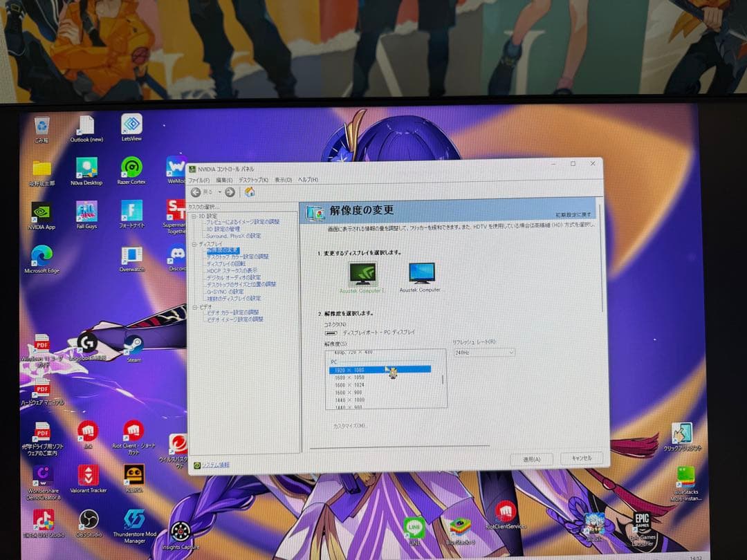Click the Home icon in the toolbar

point(249,193)
